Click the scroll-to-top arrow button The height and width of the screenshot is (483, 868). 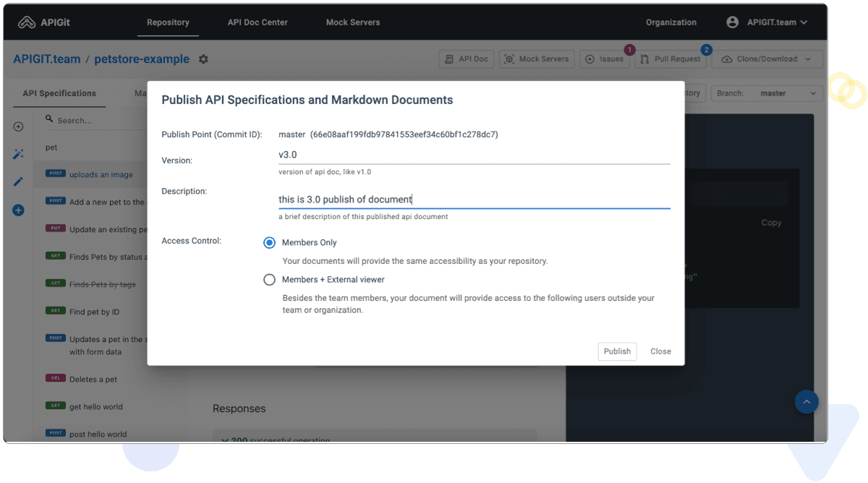(x=807, y=402)
